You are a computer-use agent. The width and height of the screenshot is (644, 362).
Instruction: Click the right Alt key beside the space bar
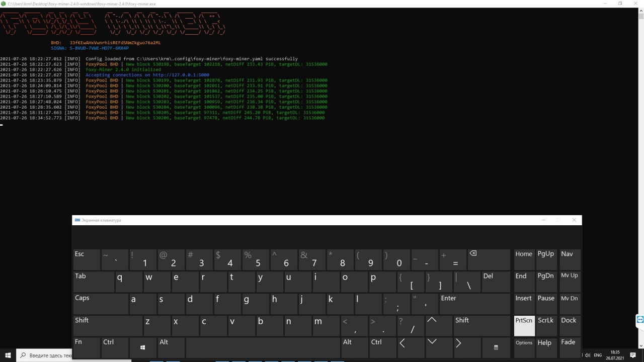coord(354,347)
